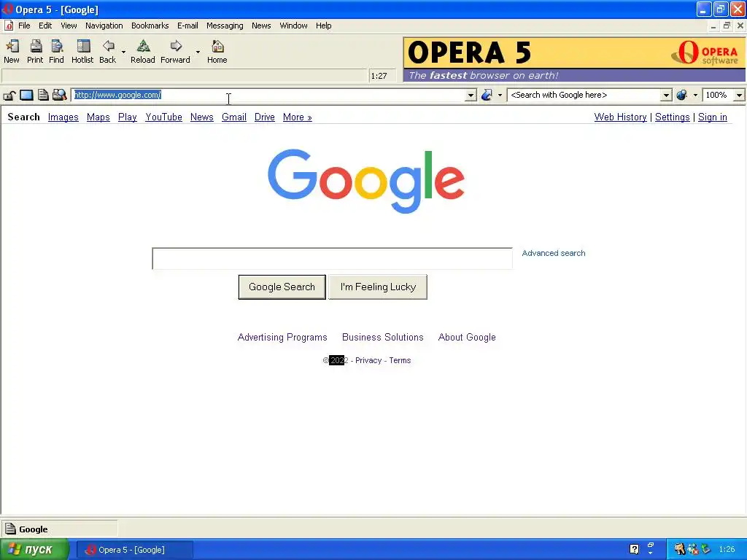
Task: Follow the Maps link
Action: point(98,117)
